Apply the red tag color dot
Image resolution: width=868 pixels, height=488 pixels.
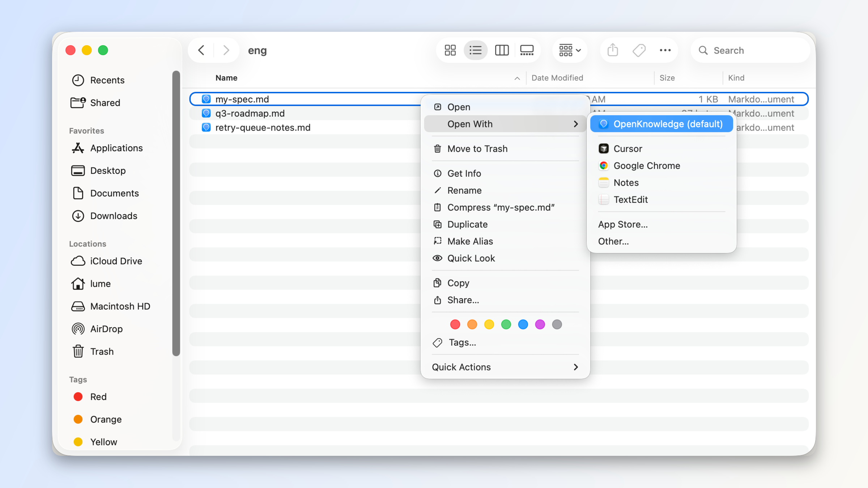[455, 325]
